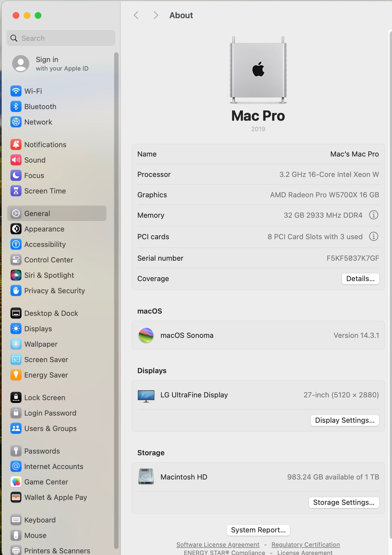Image resolution: width=392 pixels, height=555 pixels.
Task: Click the Wi-Fi icon in sidebar
Action: [16, 91]
